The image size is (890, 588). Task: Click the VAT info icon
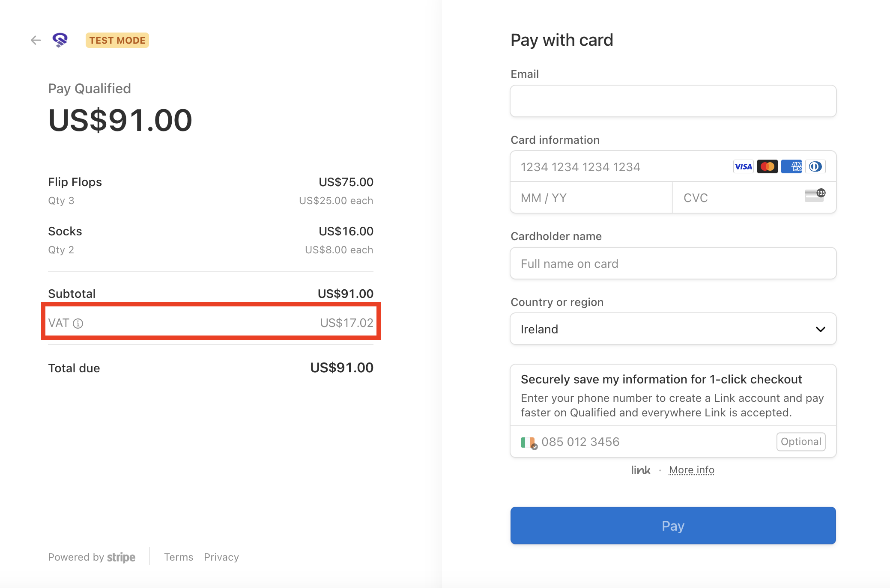click(x=78, y=324)
